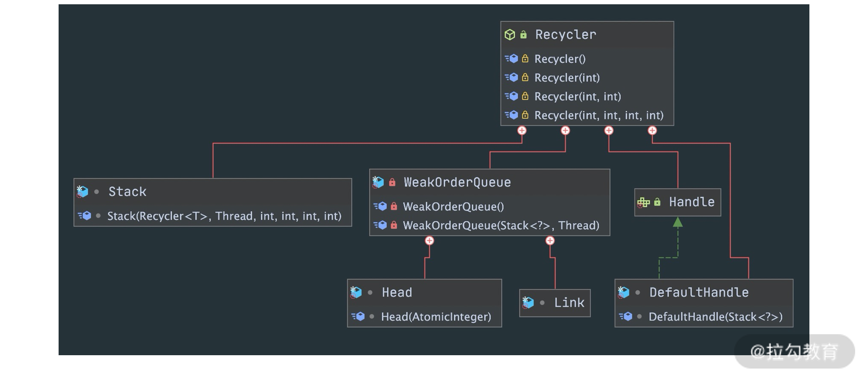Screen dimensions: 868x380
Task: Click the Stack class icon
Action: tap(82, 192)
